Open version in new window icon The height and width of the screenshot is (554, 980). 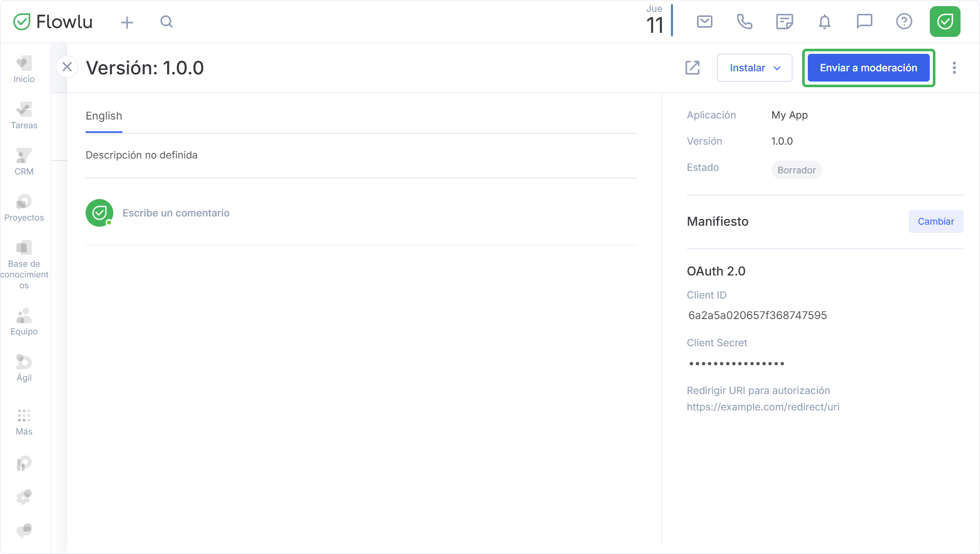tap(692, 68)
